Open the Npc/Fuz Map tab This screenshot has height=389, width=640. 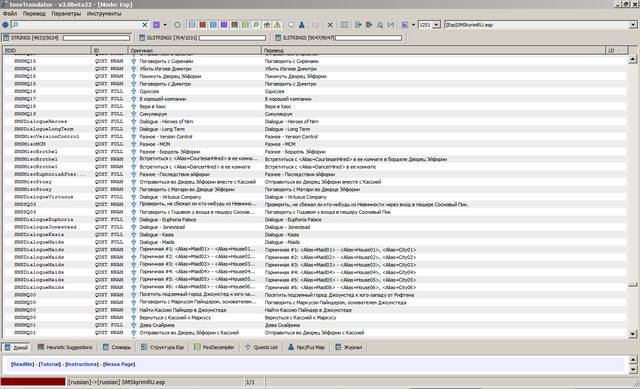(307, 347)
